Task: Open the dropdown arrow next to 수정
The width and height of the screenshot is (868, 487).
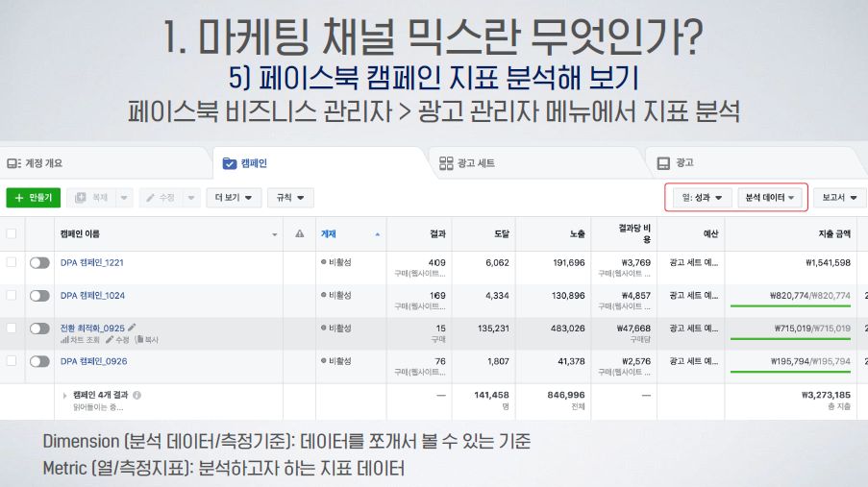Action: (191, 198)
